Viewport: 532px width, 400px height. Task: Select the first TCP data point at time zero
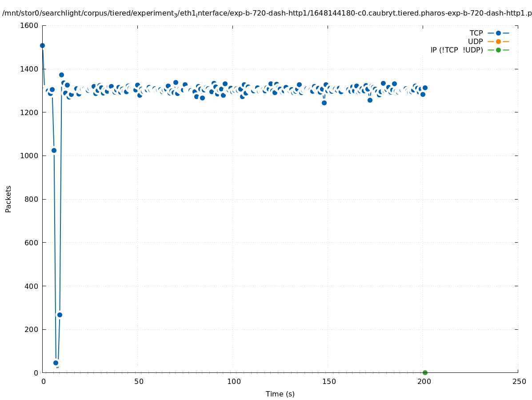point(42,45)
